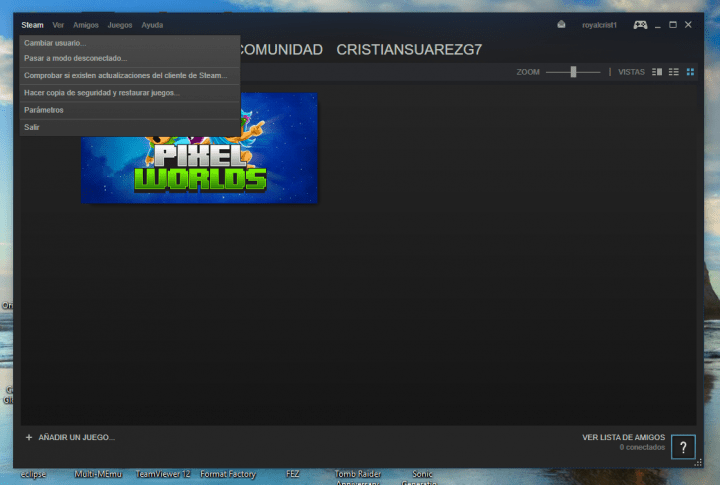The width and height of the screenshot is (720, 485).
Task: Click the royalcrist1 account name
Action: click(599, 25)
